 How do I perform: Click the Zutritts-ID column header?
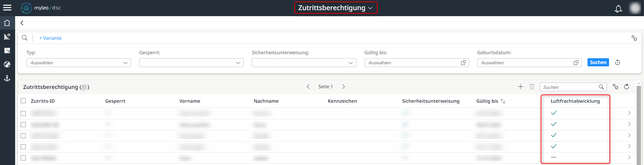pos(43,101)
